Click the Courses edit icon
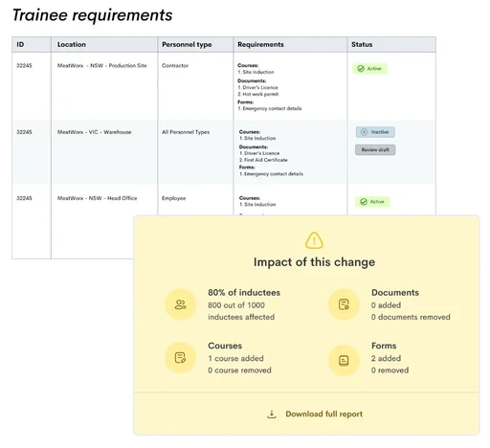Screen dimensions: 490x448 [x=180, y=357]
